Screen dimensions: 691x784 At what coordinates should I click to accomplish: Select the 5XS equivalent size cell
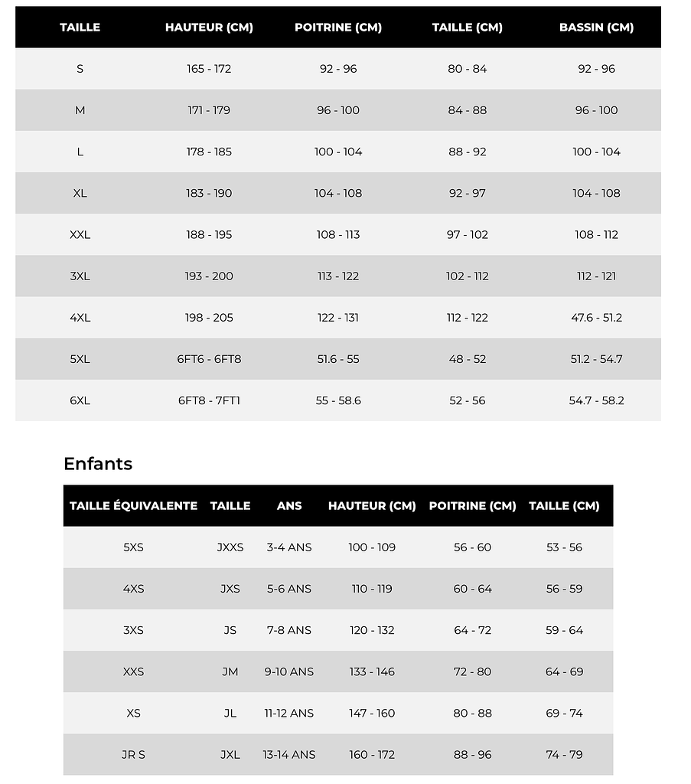tap(133, 547)
